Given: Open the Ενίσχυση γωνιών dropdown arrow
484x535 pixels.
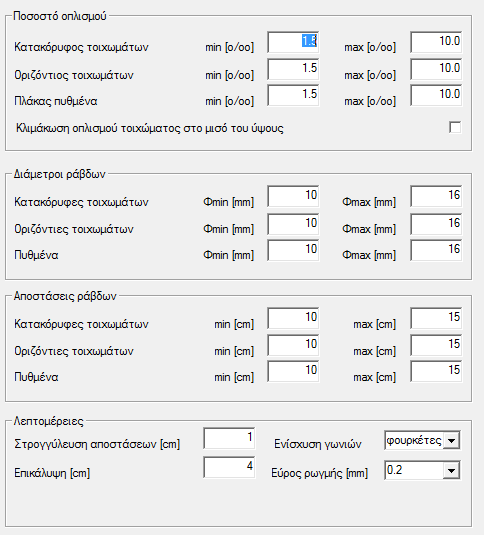Looking at the screenshot, I should (x=451, y=440).
